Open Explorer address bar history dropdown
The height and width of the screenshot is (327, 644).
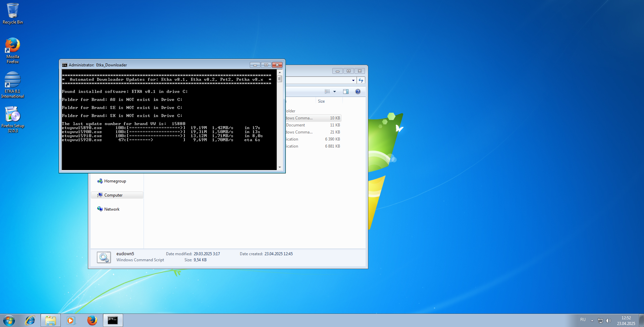click(x=353, y=80)
